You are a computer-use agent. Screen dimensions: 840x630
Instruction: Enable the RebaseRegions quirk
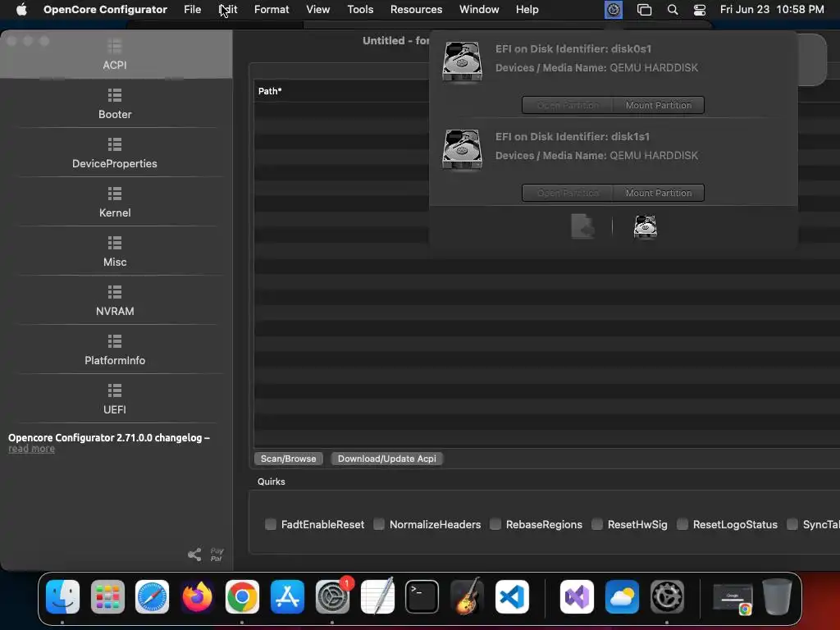click(495, 524)
